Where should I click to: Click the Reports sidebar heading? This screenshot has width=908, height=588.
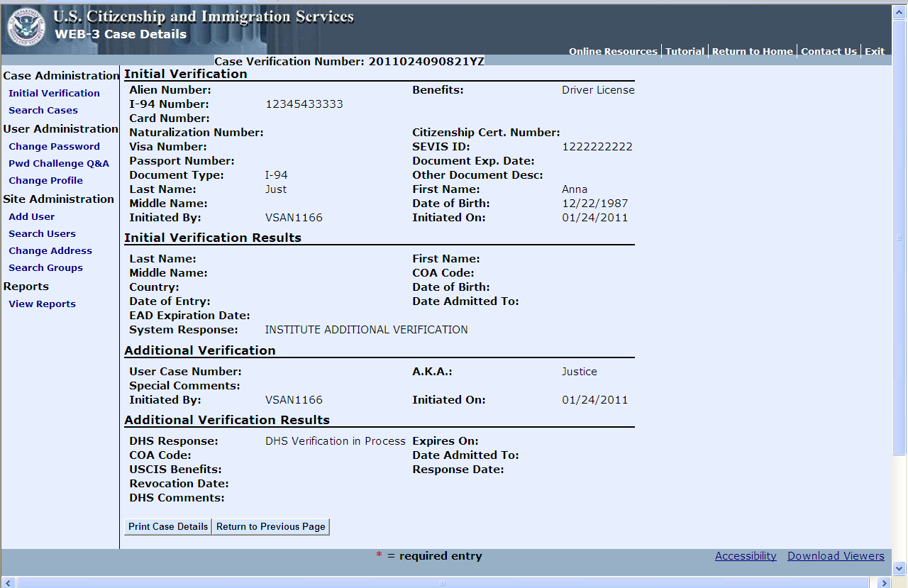[x=26, y=287]
